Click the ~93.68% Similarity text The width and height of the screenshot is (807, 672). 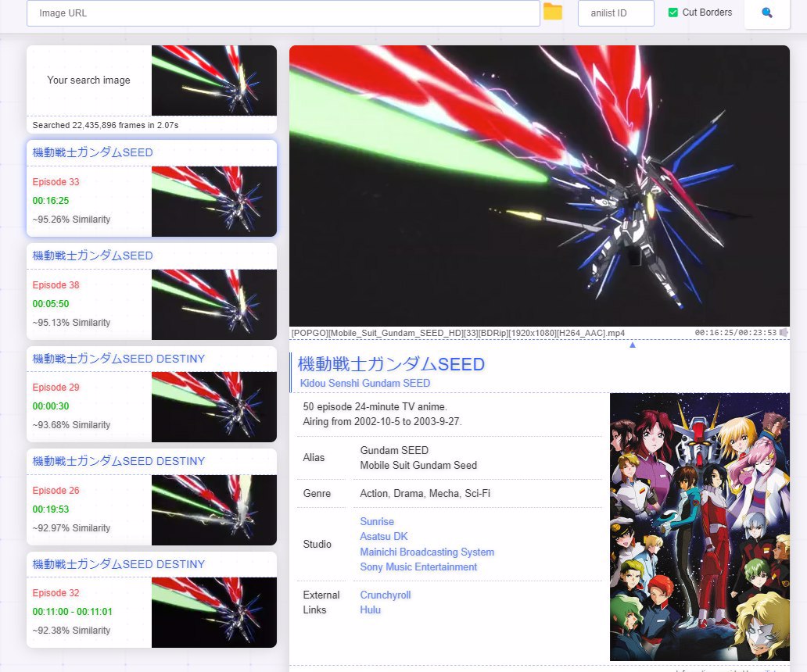[x=71, y=425]
